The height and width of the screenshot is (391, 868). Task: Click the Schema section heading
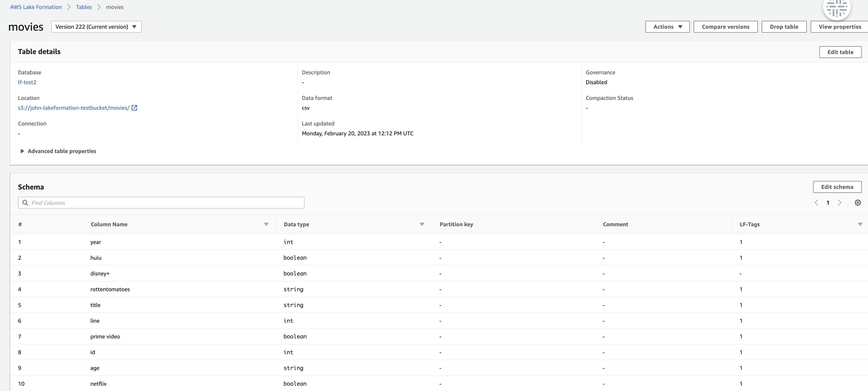pyautogui.click(x=31, y=187)
